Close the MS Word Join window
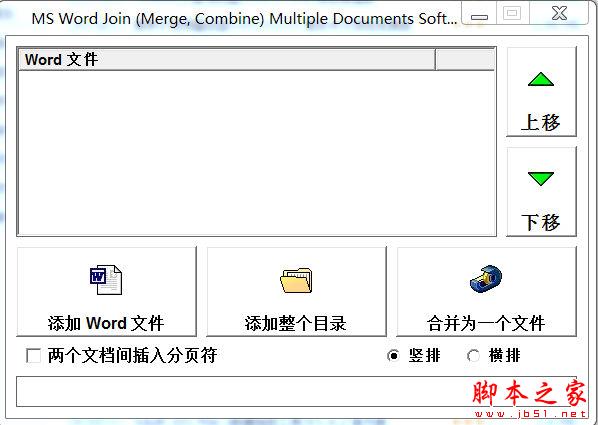 click(559, 14)
